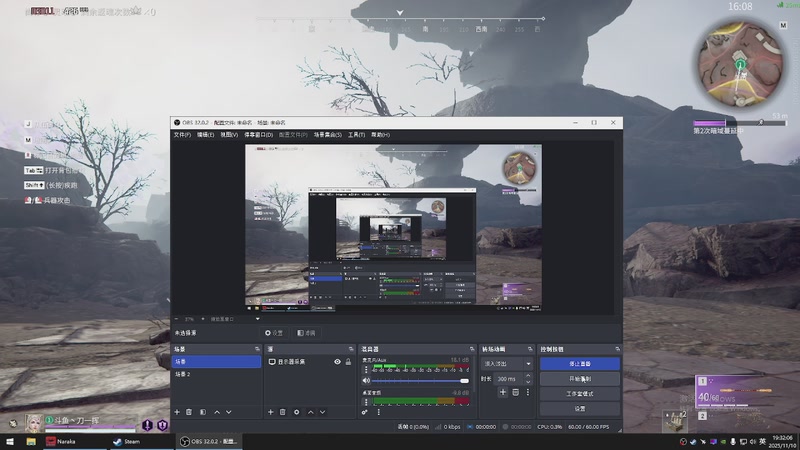Open source properties gear in Sources toolbar

(x=296, y=412)
